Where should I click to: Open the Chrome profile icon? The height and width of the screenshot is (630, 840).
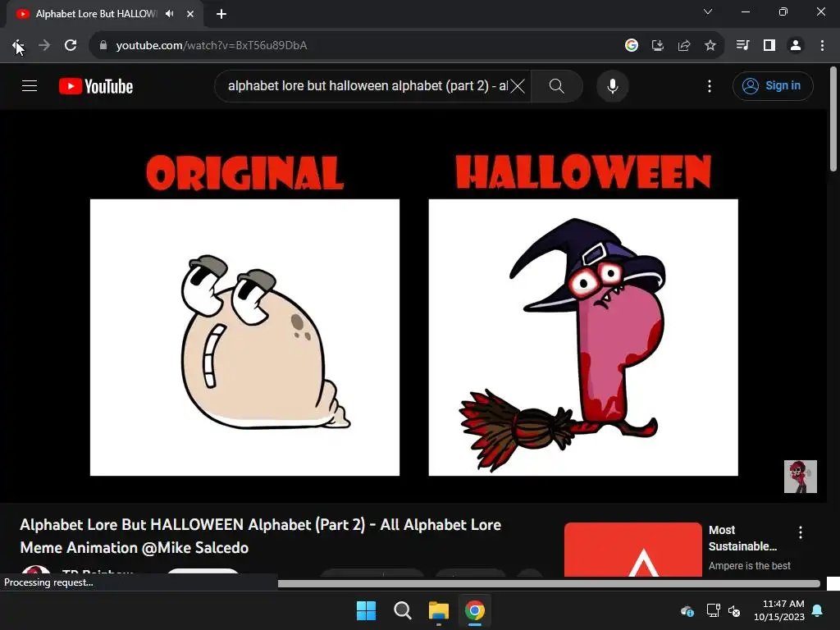pyautogui.click(x=796, y=46)
